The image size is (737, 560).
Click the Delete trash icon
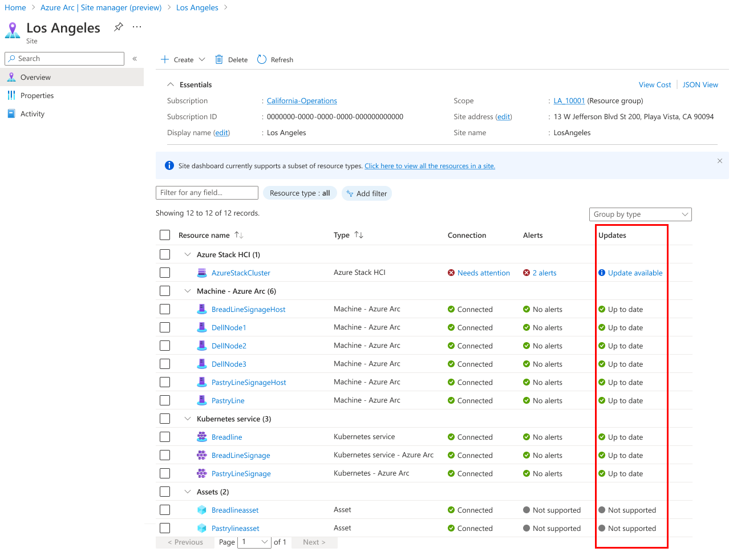219,59
